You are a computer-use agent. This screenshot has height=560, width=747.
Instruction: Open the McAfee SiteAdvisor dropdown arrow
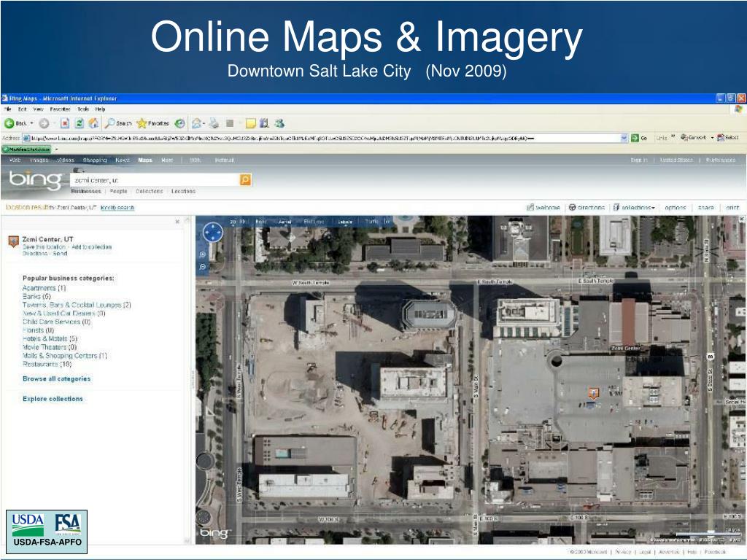click(x=56, y=149)
